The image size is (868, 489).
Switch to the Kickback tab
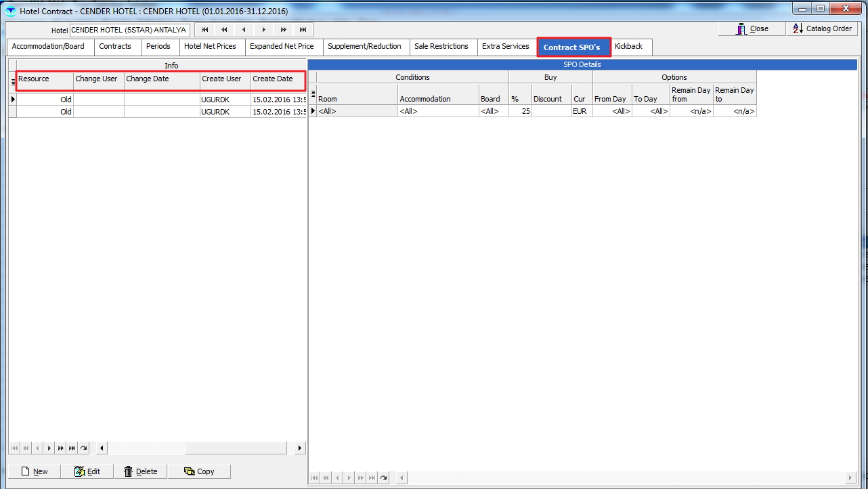click(x=628, y=47)
